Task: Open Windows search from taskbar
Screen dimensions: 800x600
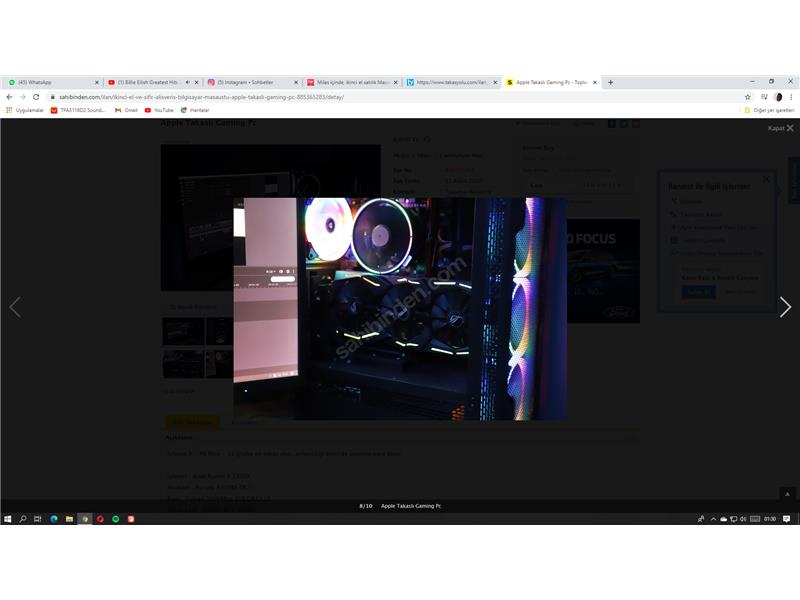Action: pos(23,519)
